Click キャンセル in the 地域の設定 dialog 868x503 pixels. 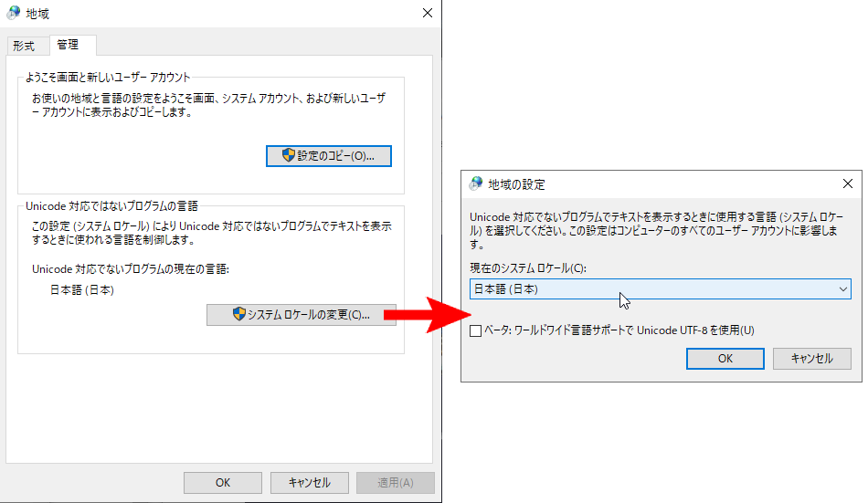click(x=812, y=359)
